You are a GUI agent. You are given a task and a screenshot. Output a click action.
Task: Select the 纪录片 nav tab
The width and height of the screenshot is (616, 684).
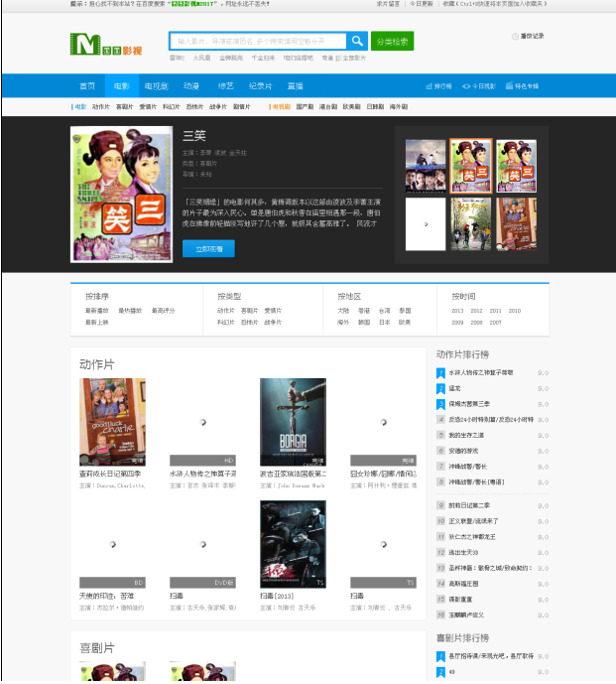pos(260,86)
